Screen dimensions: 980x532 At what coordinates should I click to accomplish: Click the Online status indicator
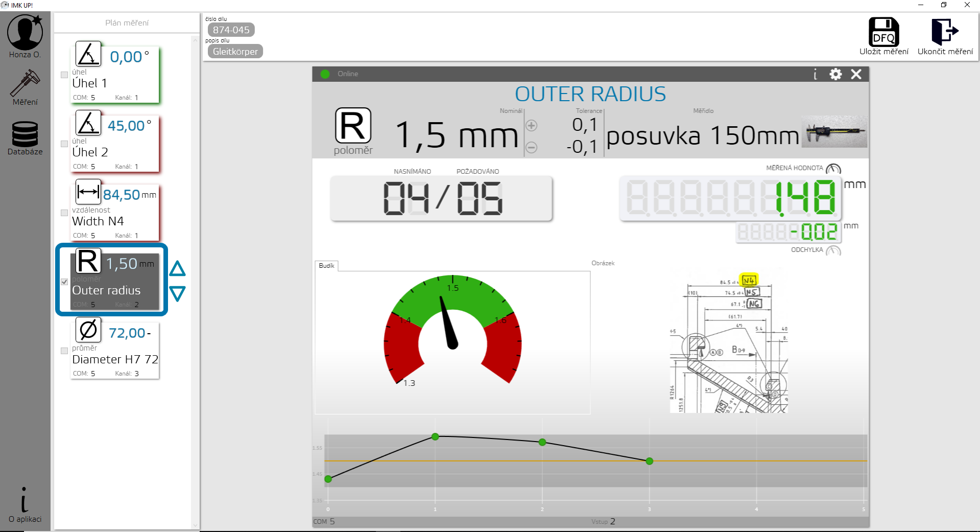[325, 74]
